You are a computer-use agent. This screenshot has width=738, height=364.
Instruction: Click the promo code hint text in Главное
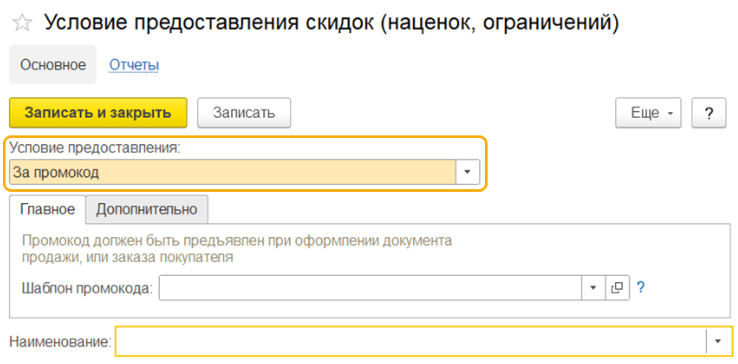point(237,249)
